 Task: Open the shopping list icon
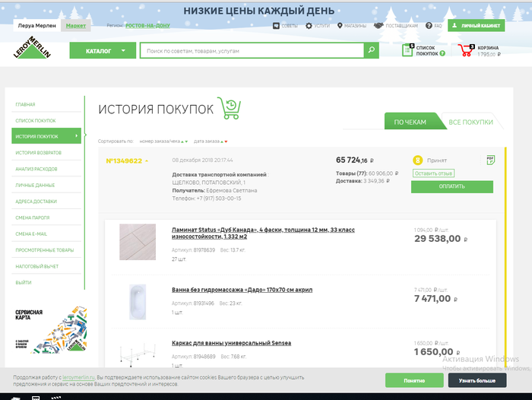click(408, 50)
